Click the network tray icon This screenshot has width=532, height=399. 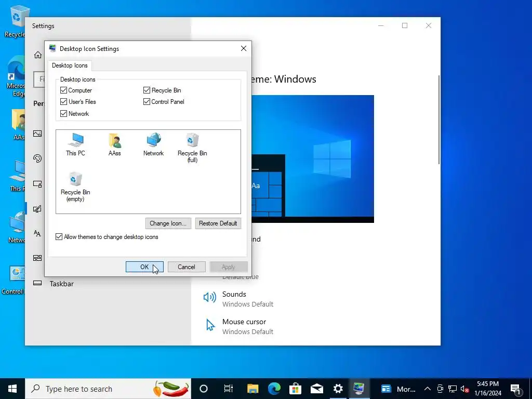click(x=453, y=389)
